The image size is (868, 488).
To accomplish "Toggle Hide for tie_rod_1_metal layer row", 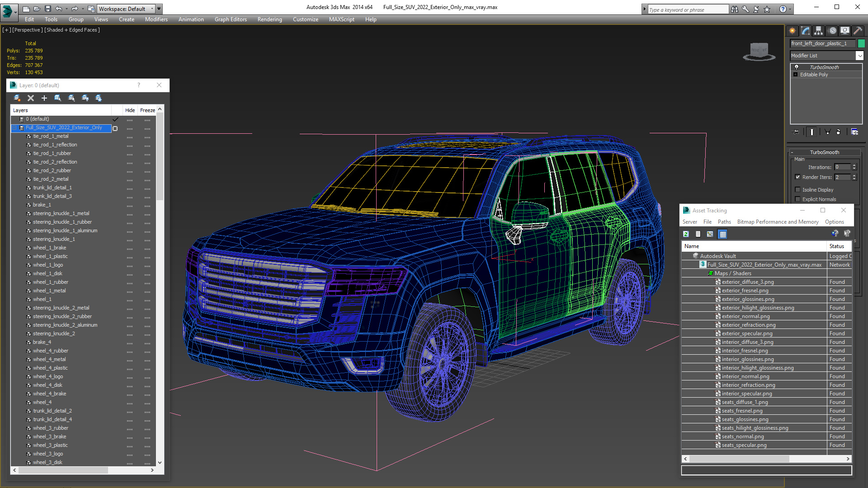I will (x=130, y=136).
